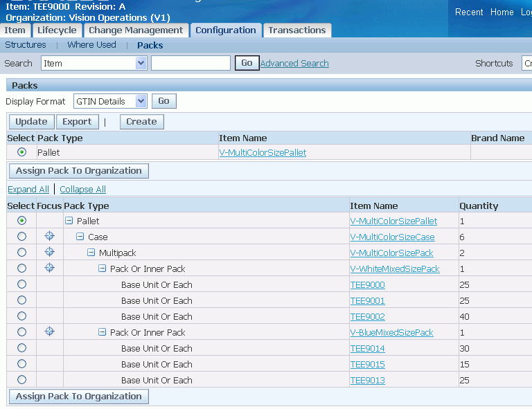Open the TEE9002 item link
This screenshot has height=409, width=532.
(x=367, y=316)
